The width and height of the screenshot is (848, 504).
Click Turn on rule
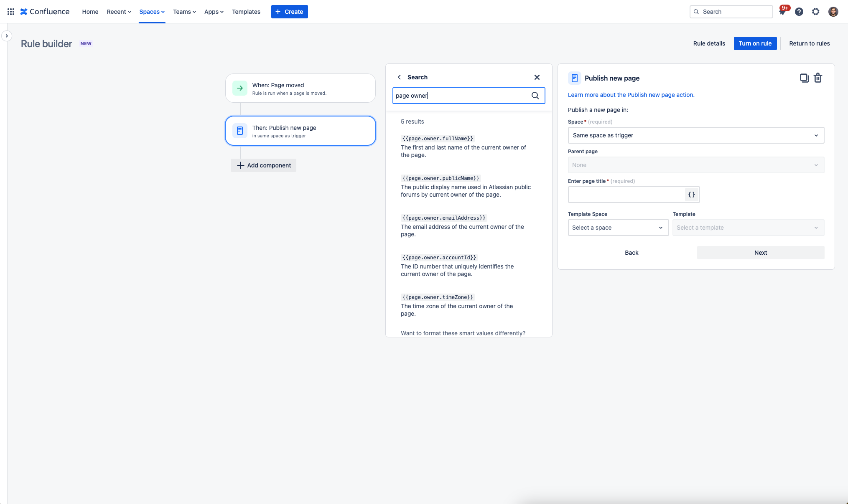755,43
